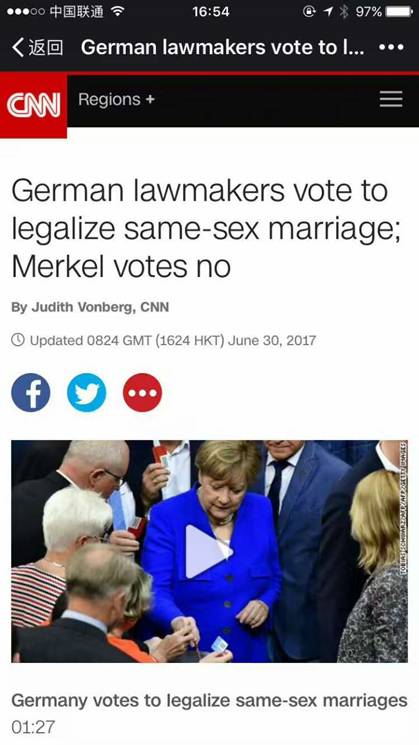Image resolution: width=419 pixels, height=745 pixels.
Task: Tap the Bluetooth icon in status bar
Action: (x=344, y=12)
